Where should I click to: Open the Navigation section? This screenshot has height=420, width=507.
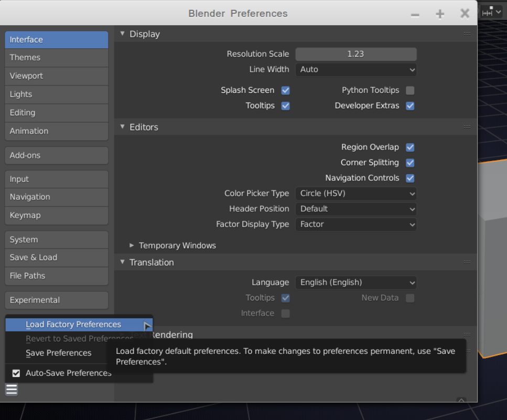57,197
